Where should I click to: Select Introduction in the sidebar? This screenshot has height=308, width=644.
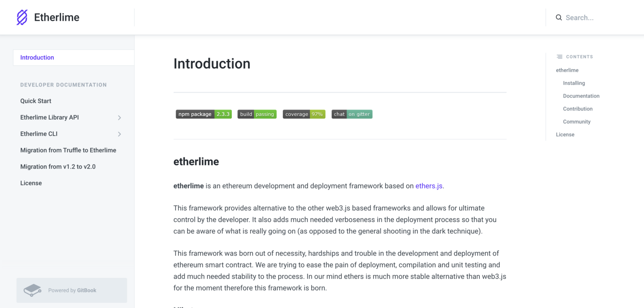37,58
